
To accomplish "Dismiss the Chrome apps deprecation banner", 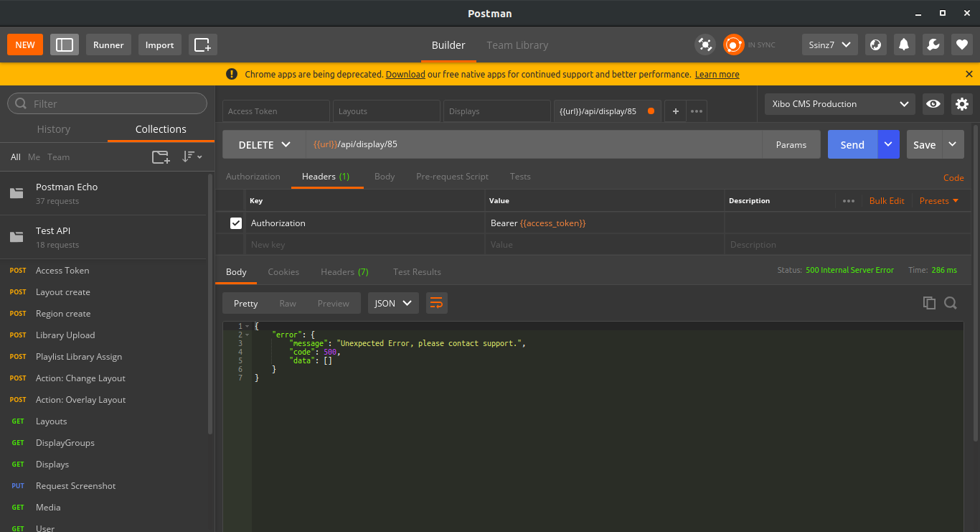I will 969,74.
